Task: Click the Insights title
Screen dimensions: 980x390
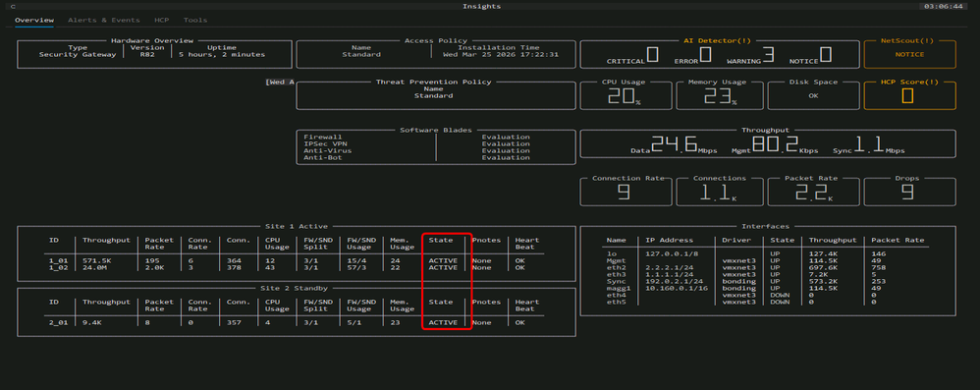Action: pyautogui.click(x=482, y=6)
